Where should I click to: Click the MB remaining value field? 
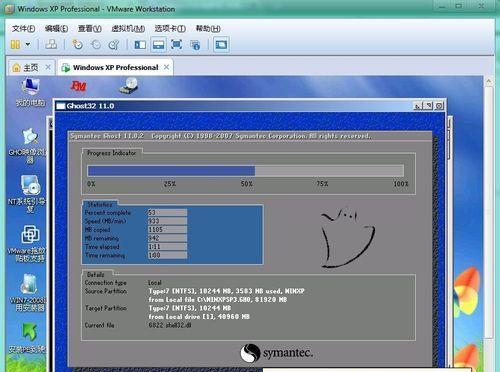167,238
